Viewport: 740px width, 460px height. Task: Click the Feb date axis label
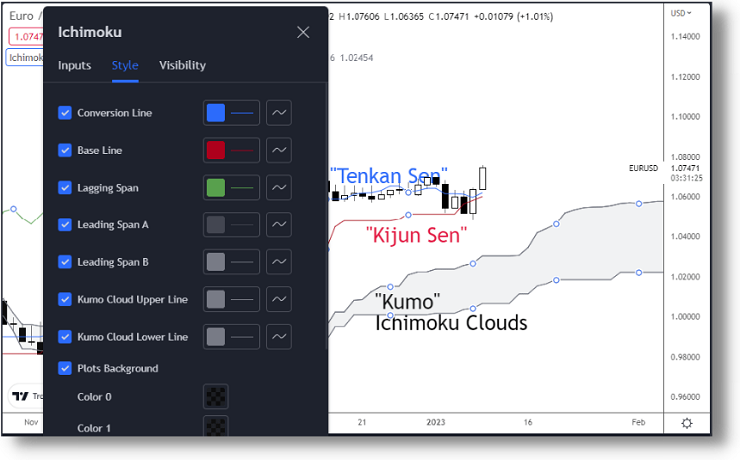639,422
